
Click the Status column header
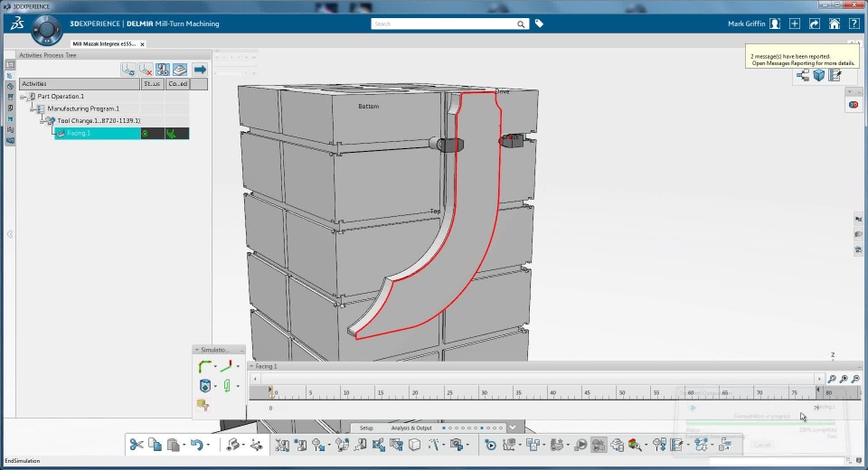(x=152, y=83)
